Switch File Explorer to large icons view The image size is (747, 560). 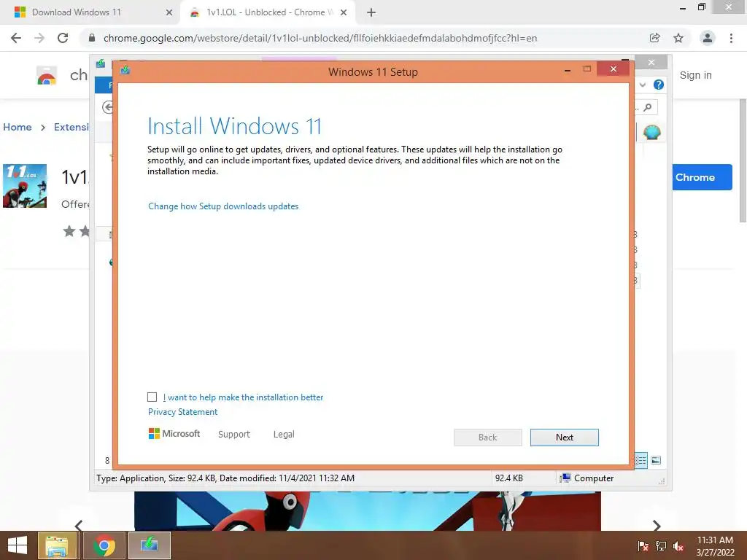click(x=656, y=461)
